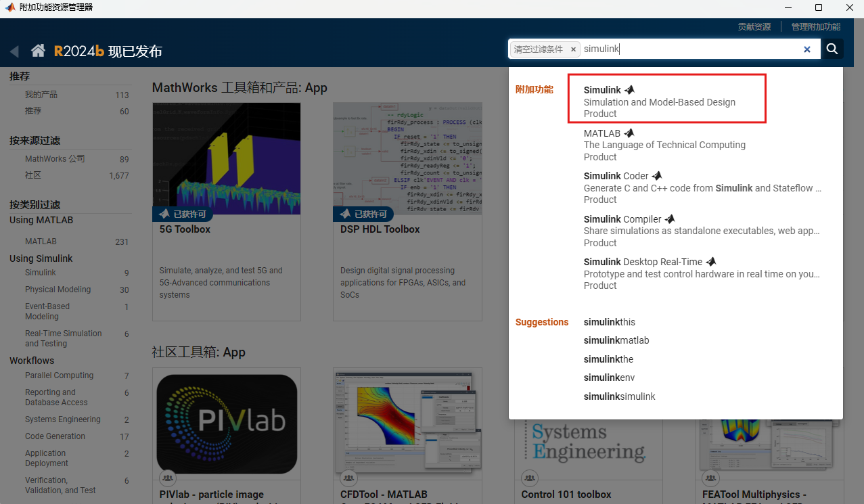
Task: Filter by Event-Based Modeling category
Action: 47,311
